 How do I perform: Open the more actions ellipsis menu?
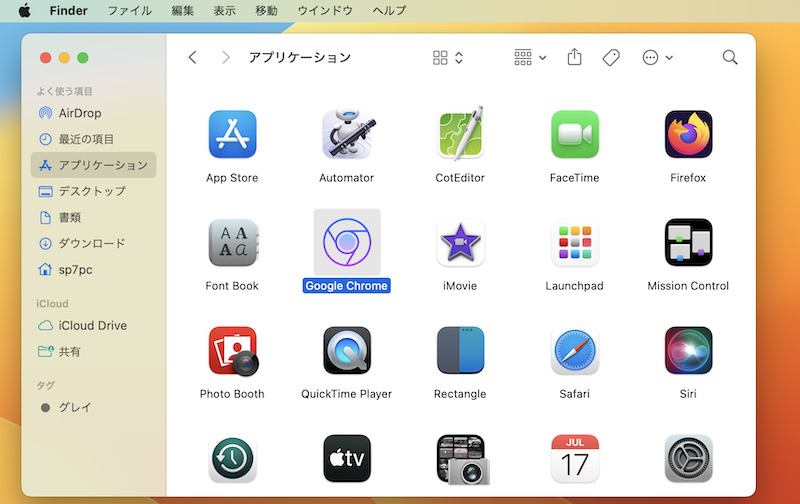pyautogui.click(x=657, y=58)
